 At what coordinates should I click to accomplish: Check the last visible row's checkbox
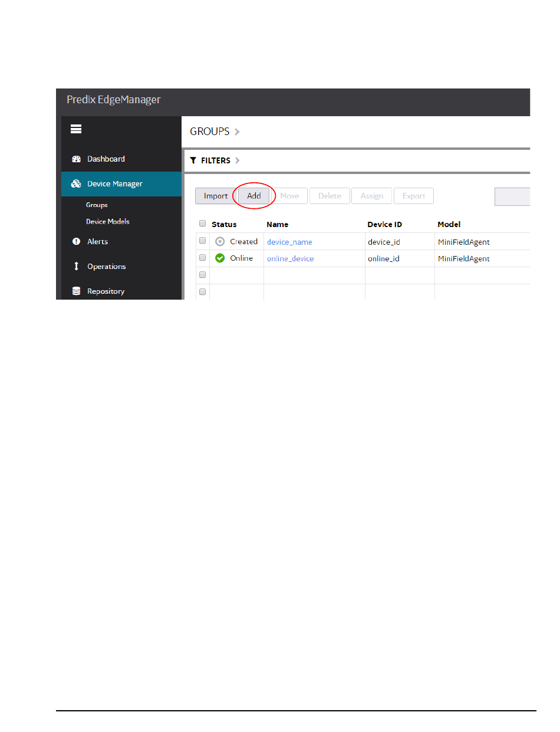tap(202, 292)
